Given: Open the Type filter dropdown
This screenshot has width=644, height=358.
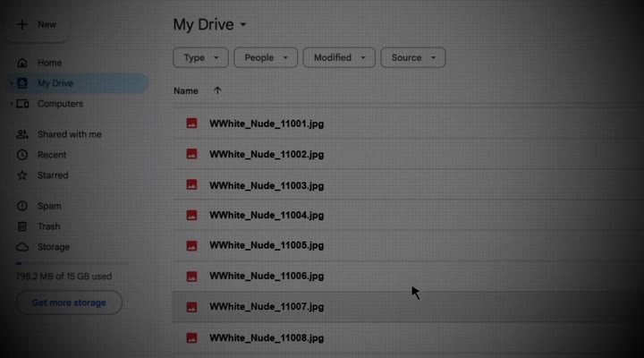Looking at the screenshot, I should click(200, 57).
